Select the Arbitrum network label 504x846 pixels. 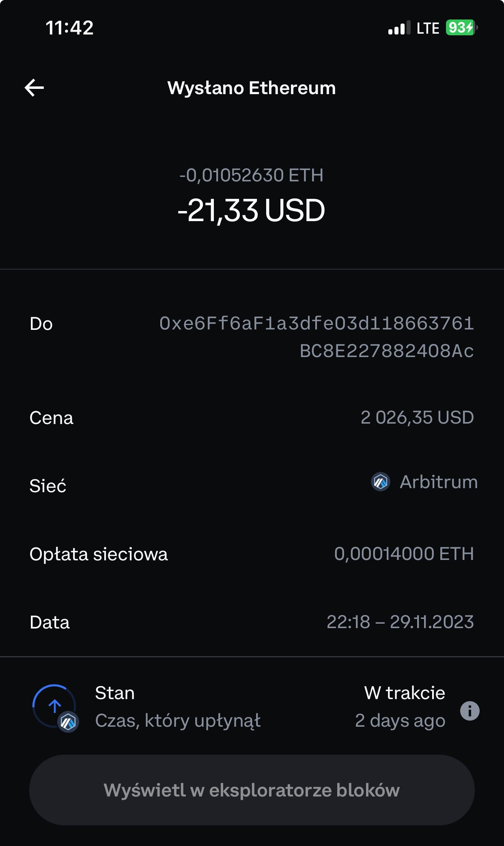click(438, 482)
